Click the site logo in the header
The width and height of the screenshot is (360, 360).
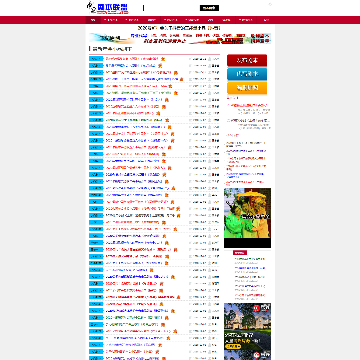108,8
